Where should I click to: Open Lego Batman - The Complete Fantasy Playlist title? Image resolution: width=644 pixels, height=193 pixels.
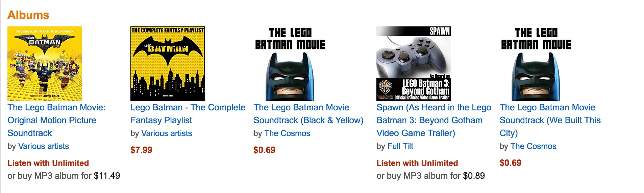click(x=188, y=114)
